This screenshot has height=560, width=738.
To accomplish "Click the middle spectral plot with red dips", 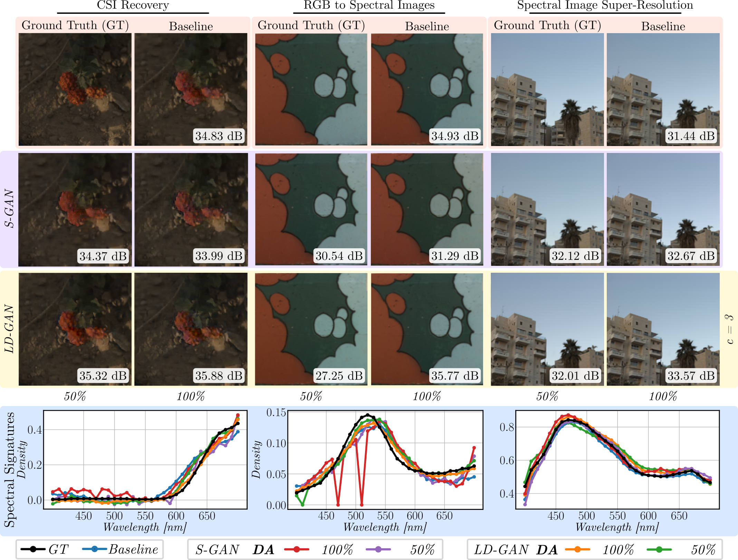I will point(385,459).
